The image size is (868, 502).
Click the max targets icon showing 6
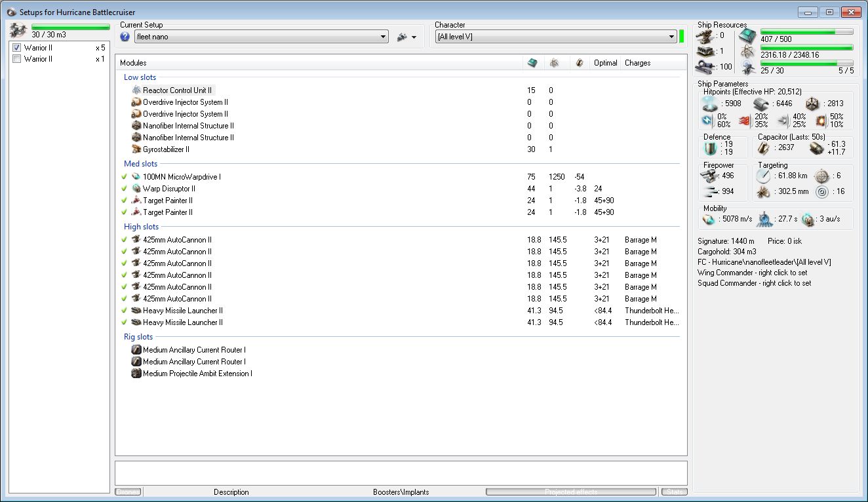click(821, 176)
